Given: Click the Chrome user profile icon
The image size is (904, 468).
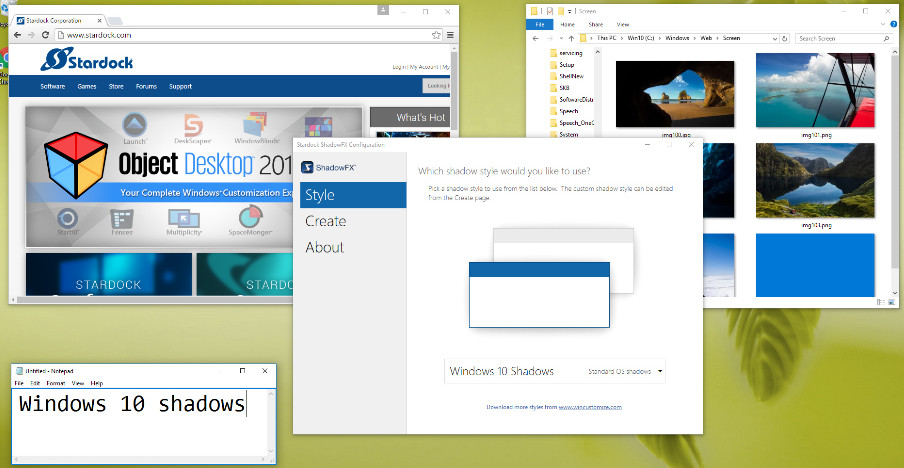Looking at the screenshot, I should (x=383, y=10).
